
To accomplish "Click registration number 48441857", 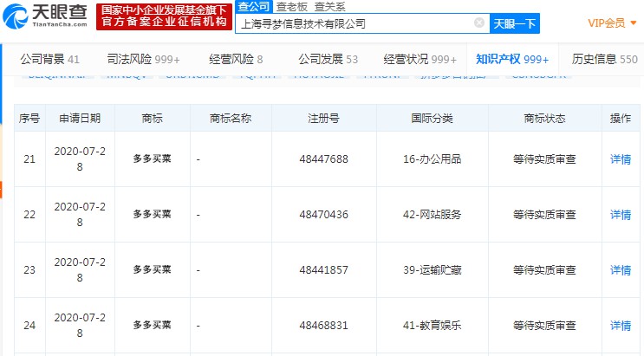I will 323,269.
